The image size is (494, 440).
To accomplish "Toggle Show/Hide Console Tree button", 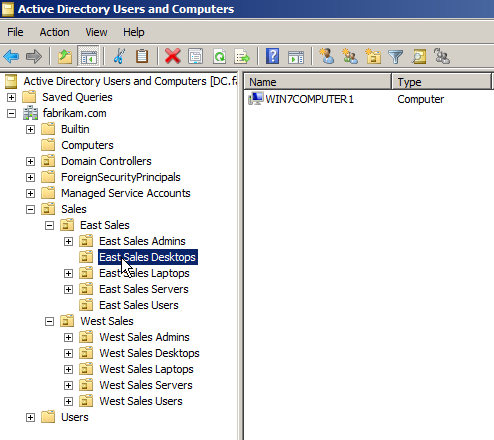I will click(89, 56).
